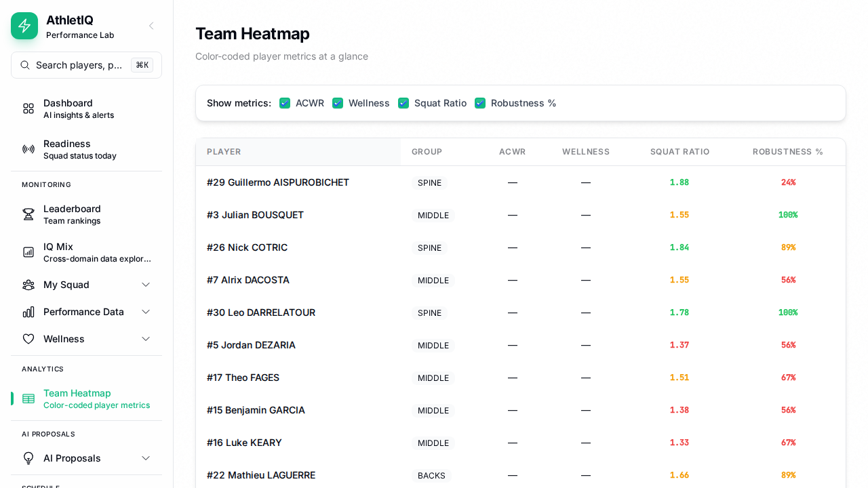868x488 pixels.
Task: Click the IQ Mix exploration icon
Action: 28,252
